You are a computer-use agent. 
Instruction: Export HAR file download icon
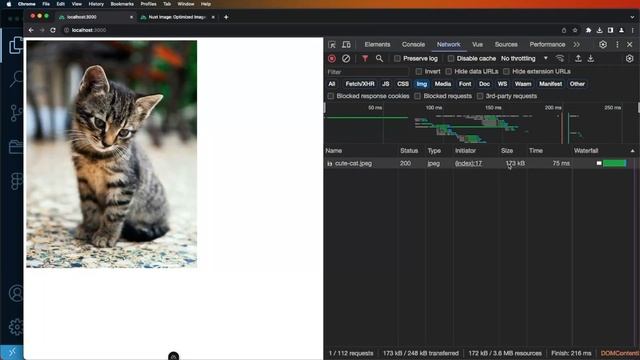[x=591, y=59]
